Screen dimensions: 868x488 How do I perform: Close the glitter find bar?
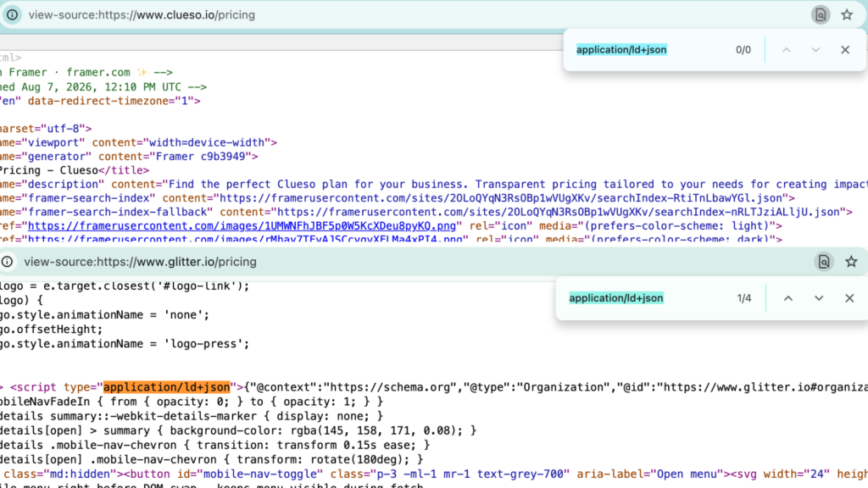[849, 298]
